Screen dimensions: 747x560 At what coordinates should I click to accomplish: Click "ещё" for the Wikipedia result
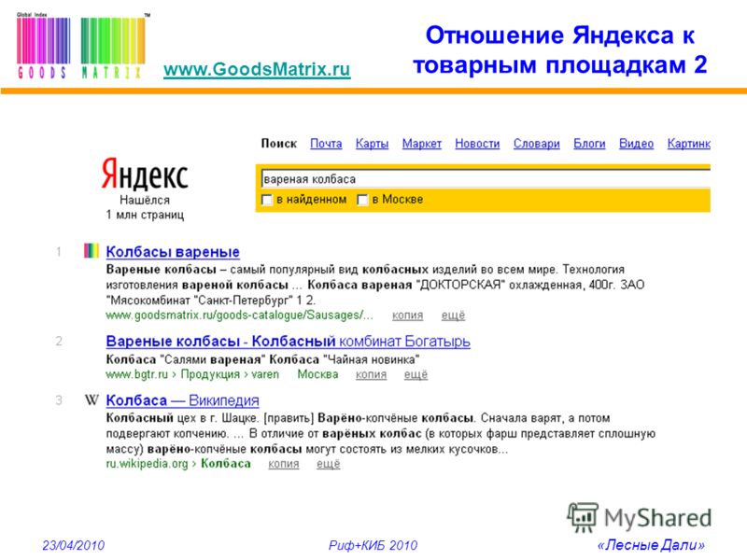coord(329,463)
